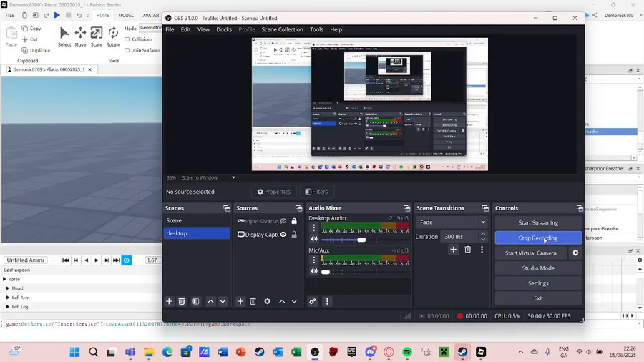
Task: Select the Rotate tool in Roblox Studio
Action: click(x=113, y=36)
